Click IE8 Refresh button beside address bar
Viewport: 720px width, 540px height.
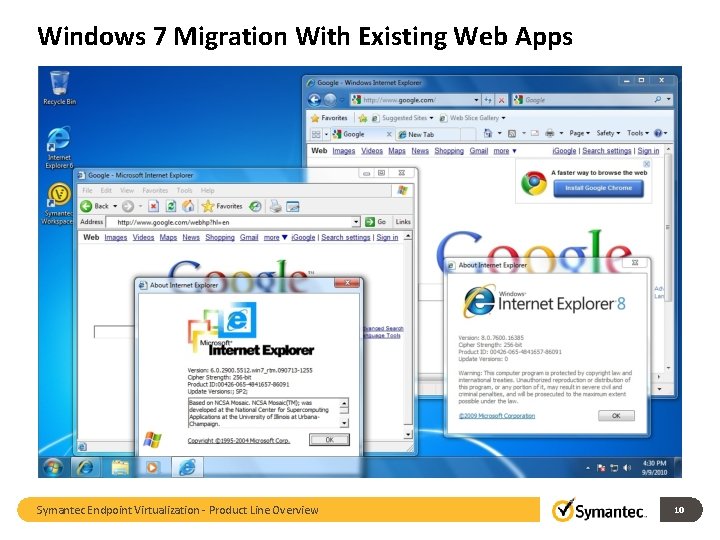(488, 100)
